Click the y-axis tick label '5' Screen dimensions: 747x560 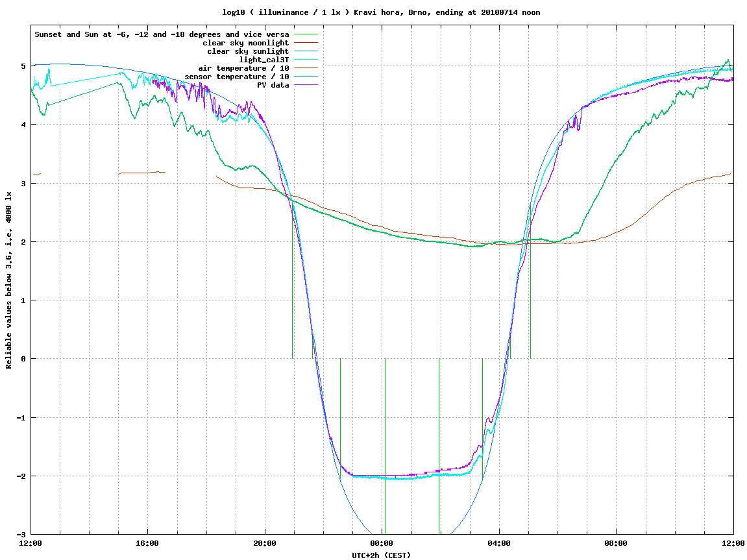(x=23, y=66)
